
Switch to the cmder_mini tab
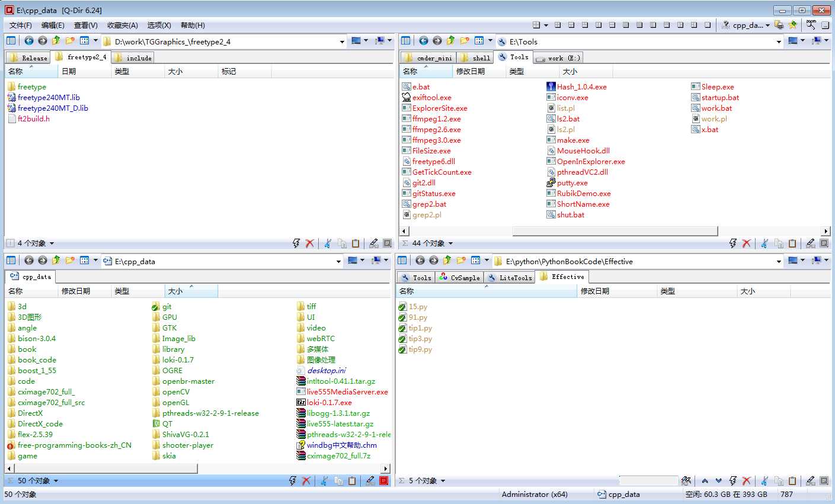pos(428,58)
